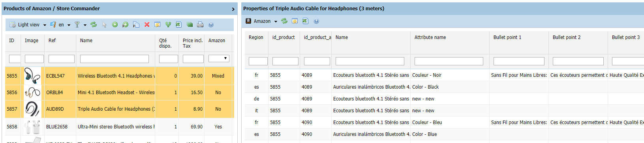This screenshot has height=143, width=644.
Task: Click the 69.90 price cell
Action: (192, 127)
